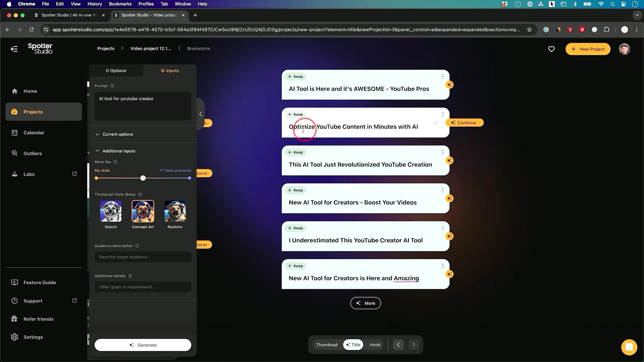Open the favorites heart icon
Image resolution: width=644 pixels, height=362 pixels.
click(551, 49)
